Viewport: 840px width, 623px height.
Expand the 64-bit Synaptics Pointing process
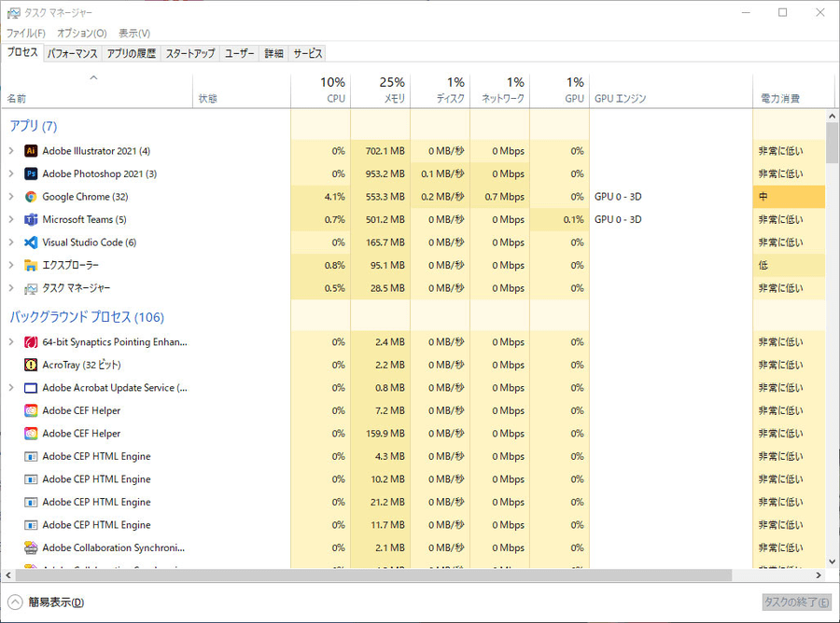11,342
